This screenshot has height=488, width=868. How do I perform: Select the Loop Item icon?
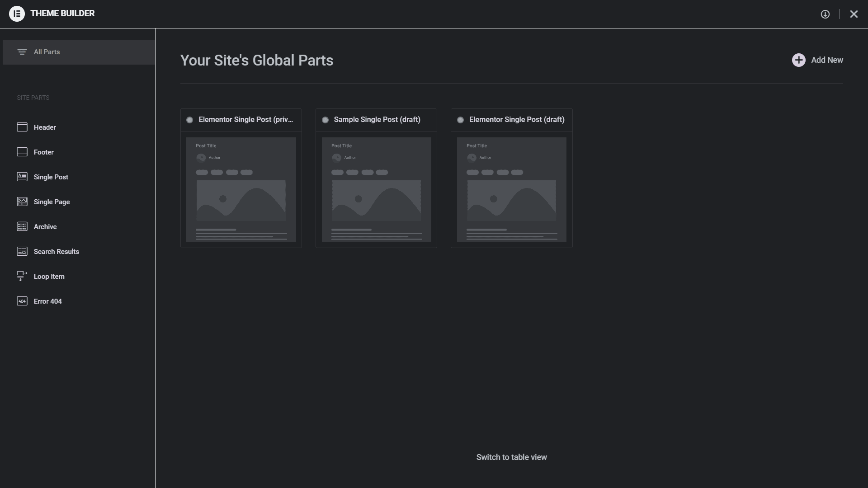click(x=23, y=276)
